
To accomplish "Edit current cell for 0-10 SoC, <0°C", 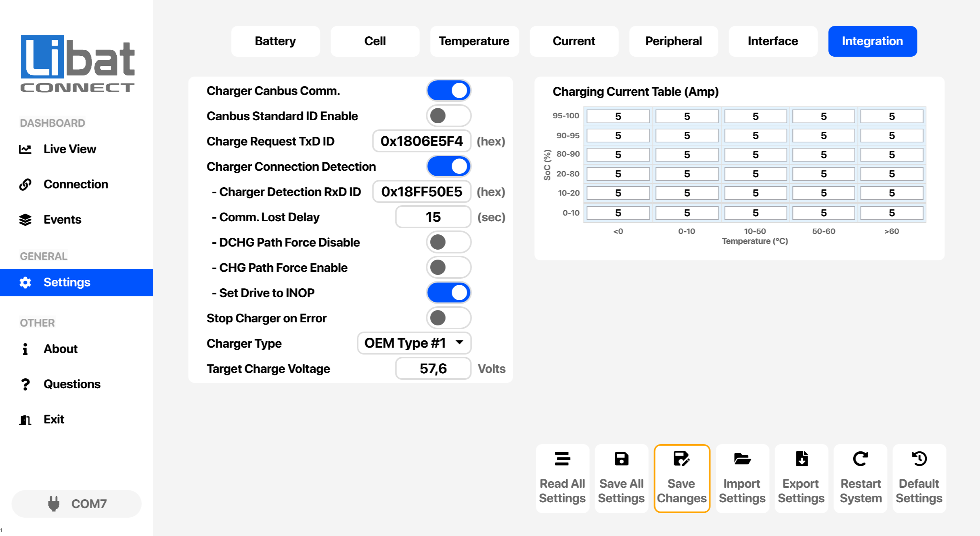I will point(618,213).
